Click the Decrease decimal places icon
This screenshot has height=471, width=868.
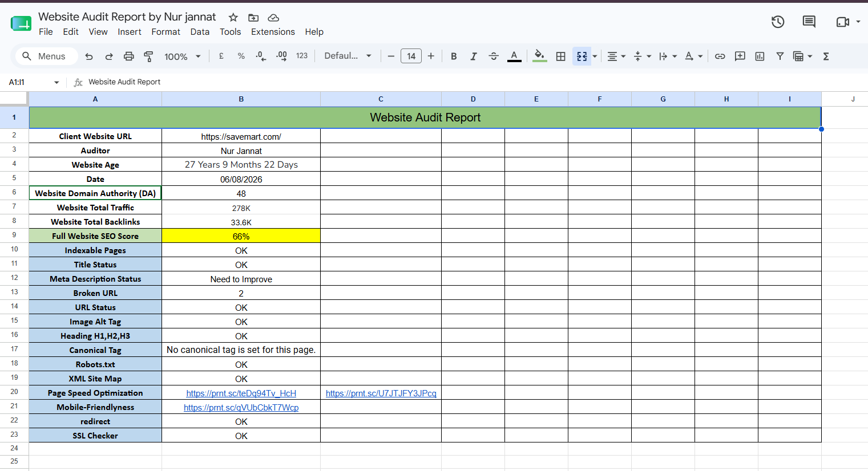pos(261,56)
